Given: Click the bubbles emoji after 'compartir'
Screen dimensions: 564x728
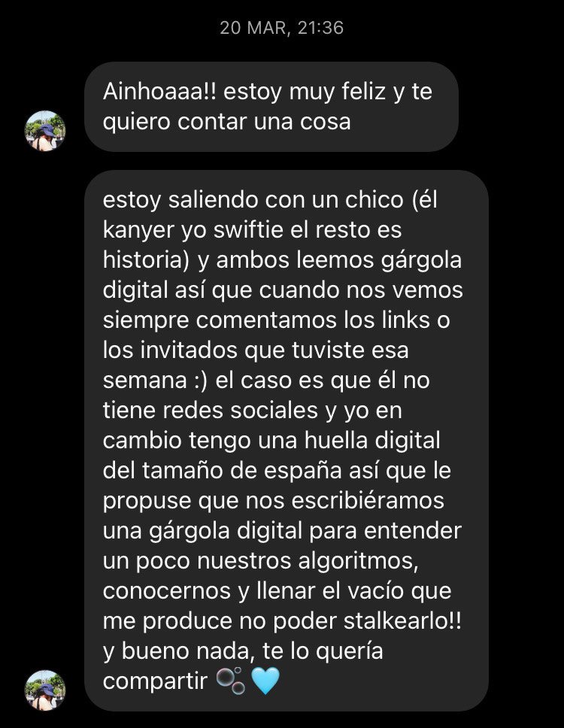Looking at the screenshot, I should (x=231, y=681).
